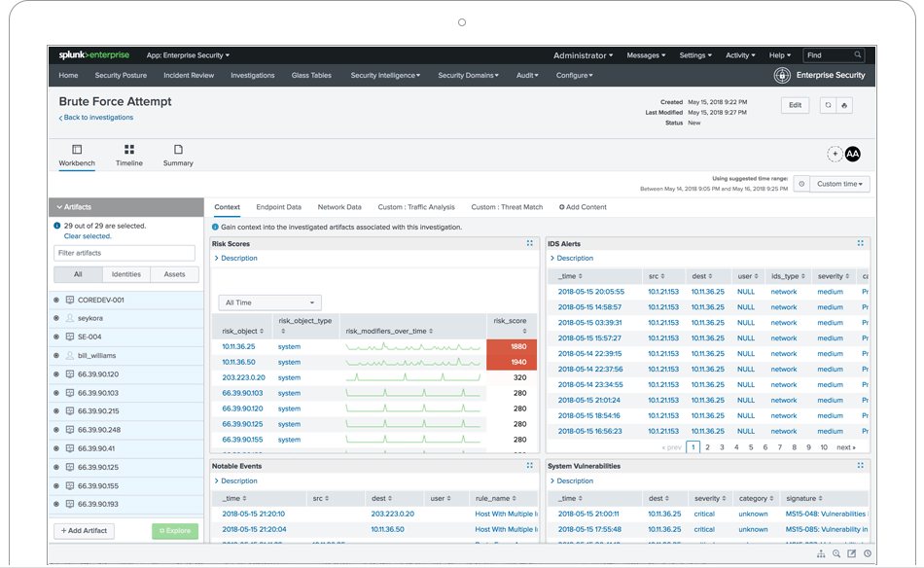Toggle selection of 66.39.90.215 artifact
The width and height of the screenshot is (924, 568).
56,410
